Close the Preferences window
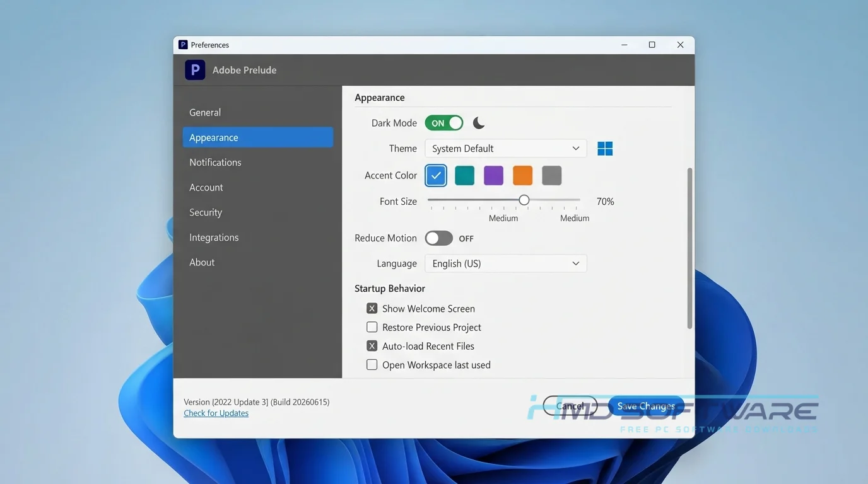 tap(680, 45)
